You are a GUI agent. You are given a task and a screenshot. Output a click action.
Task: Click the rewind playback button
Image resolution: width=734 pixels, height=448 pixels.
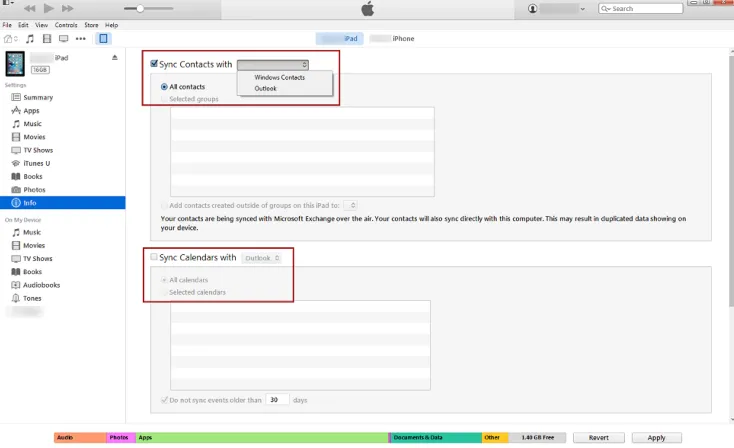pos(29,8)
